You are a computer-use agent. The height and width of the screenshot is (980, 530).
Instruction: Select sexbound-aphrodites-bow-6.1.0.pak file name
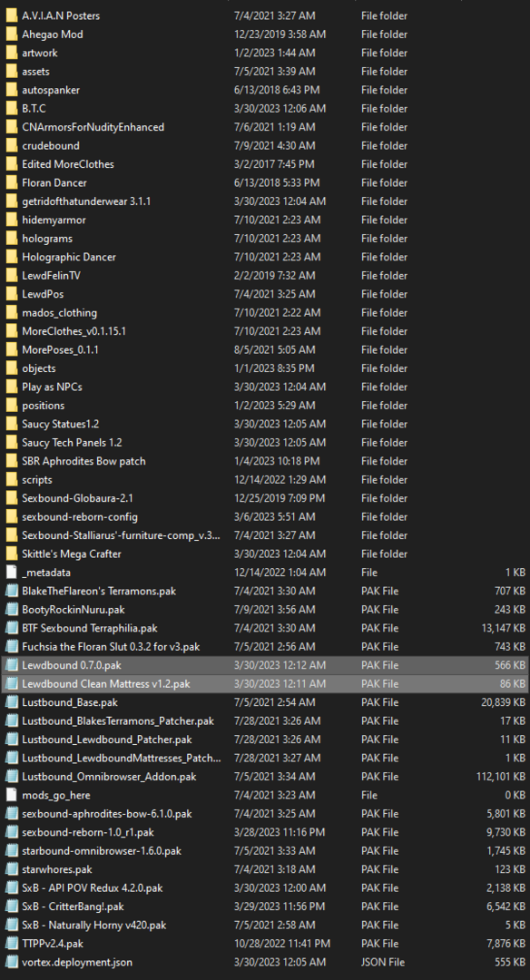tap(107, 814)
